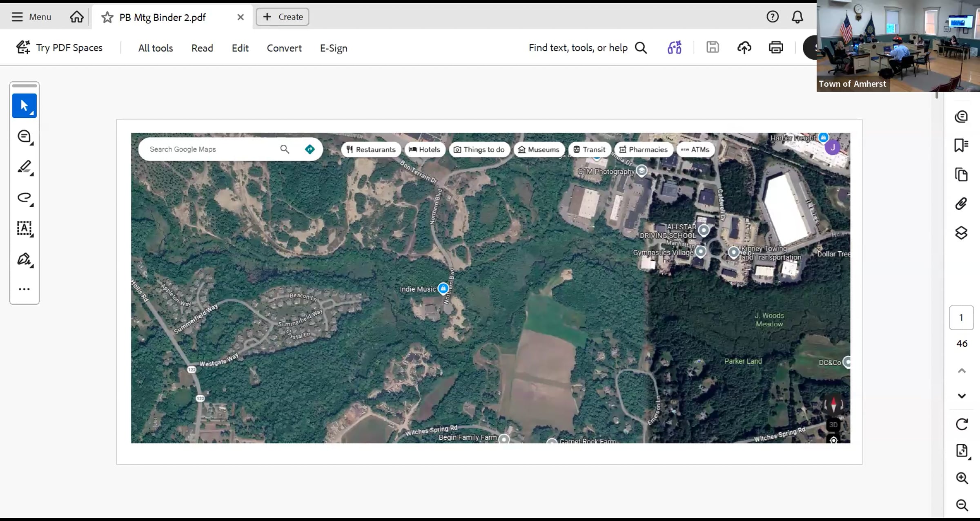Click the Gymnastics Village map pin
This screenshot has width=980, height=521.
point(701,251)
